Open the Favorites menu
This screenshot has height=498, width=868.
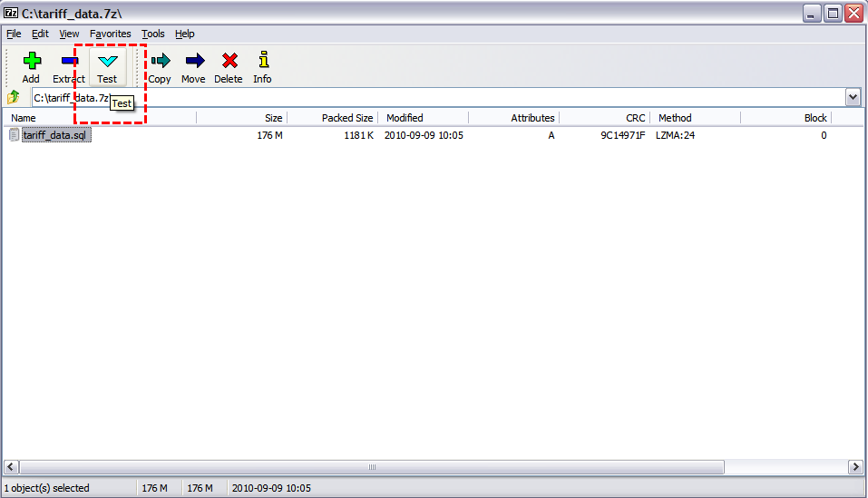pyautogui.click(x=110, y=34)
